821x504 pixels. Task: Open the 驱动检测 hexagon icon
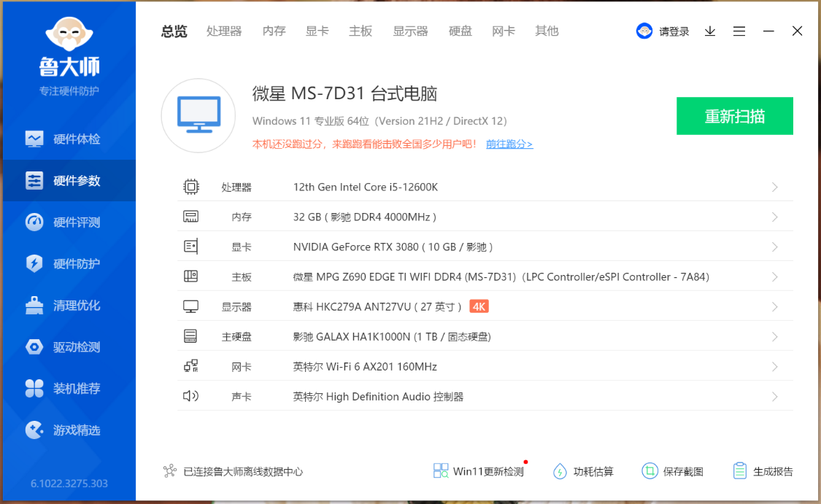click(x=34, y=346)
